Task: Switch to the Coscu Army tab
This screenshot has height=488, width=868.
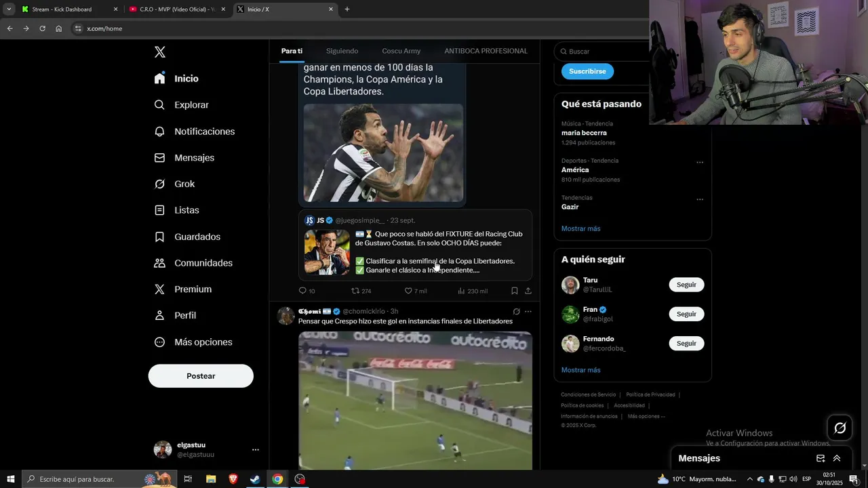Action: (x=401, y=51)
